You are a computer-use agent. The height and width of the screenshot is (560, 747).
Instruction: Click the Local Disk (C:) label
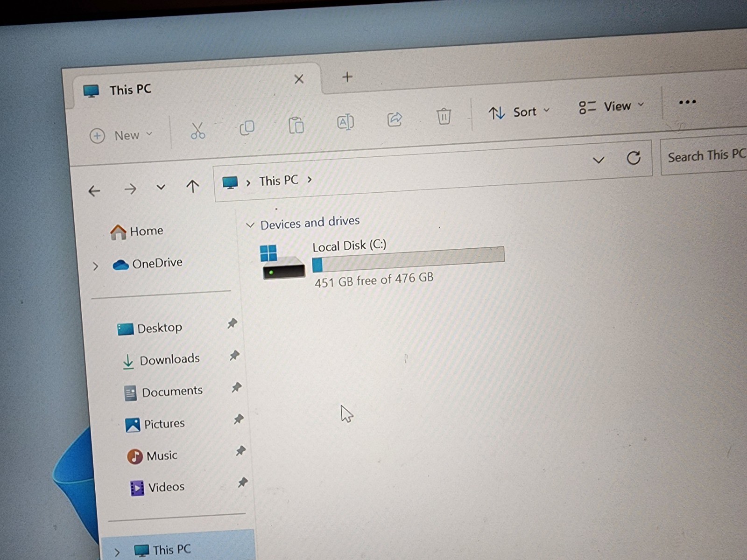(349, 245)
